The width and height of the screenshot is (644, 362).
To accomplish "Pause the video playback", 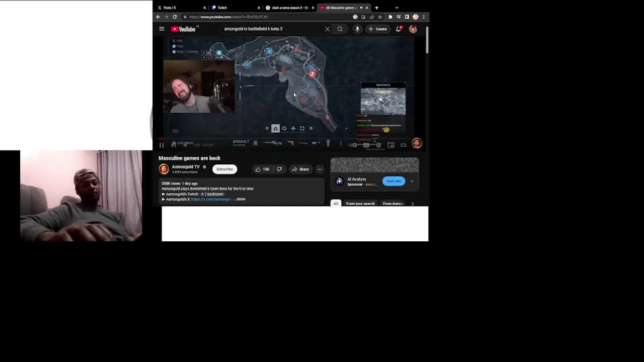I will [x=162, y=145].
